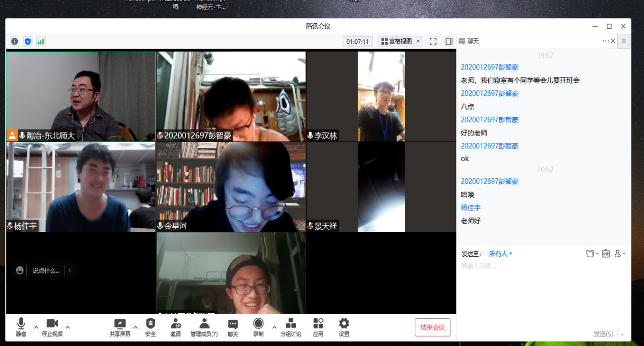Image resolution: width=644 pixels, height=346 pixels.
Task: Click host badge icon on 陶冶-东北师大 tile
Action: (12, 136)
